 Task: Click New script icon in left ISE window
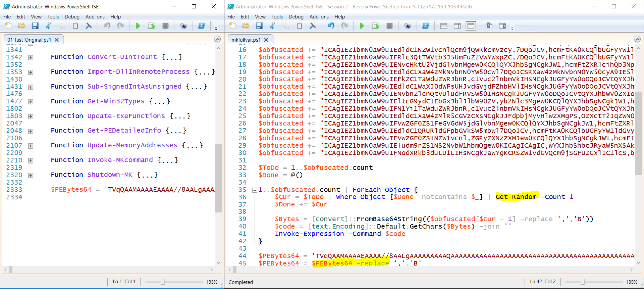[x=8, y=26]
